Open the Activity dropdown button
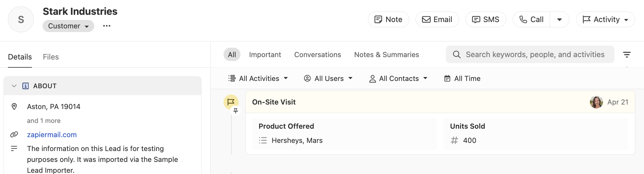The image size is (644, 174). tap(605, 19)
